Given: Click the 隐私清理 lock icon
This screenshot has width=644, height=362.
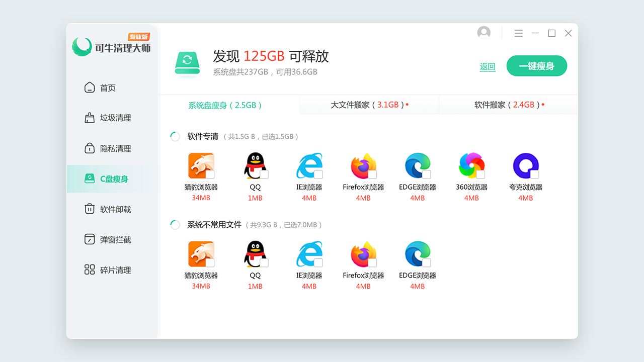Looking at the screenshot, I should coord(90,148).
